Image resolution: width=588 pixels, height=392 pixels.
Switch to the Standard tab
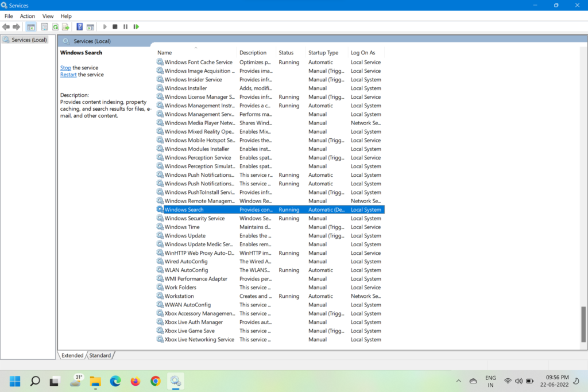[100, 355]
